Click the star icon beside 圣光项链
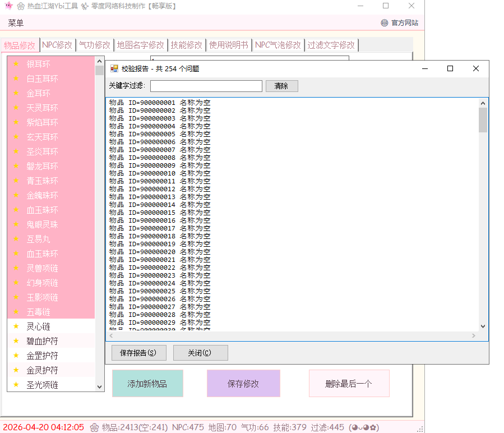 pyautogui.click(x=16, y=384)
